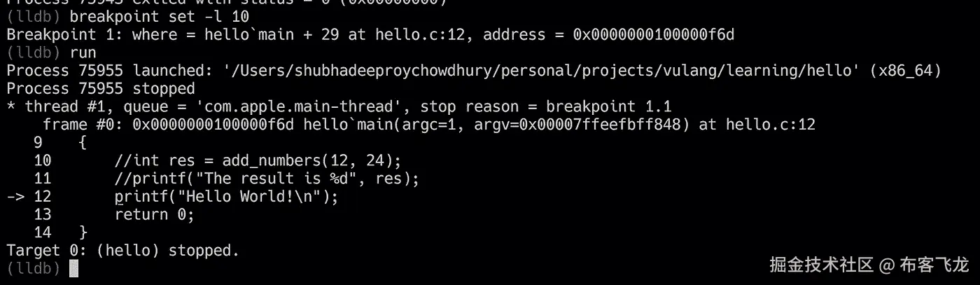The height and width of the screenshot is (285, 980).
Task: Click the closing brace on line 14
Action: [83, 232]
